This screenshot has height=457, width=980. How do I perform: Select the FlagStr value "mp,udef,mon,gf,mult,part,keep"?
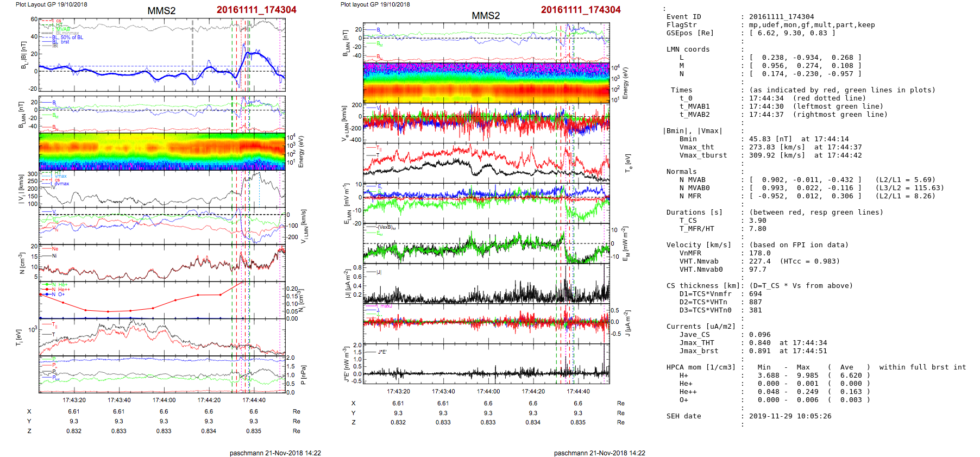tap(812, 25)
